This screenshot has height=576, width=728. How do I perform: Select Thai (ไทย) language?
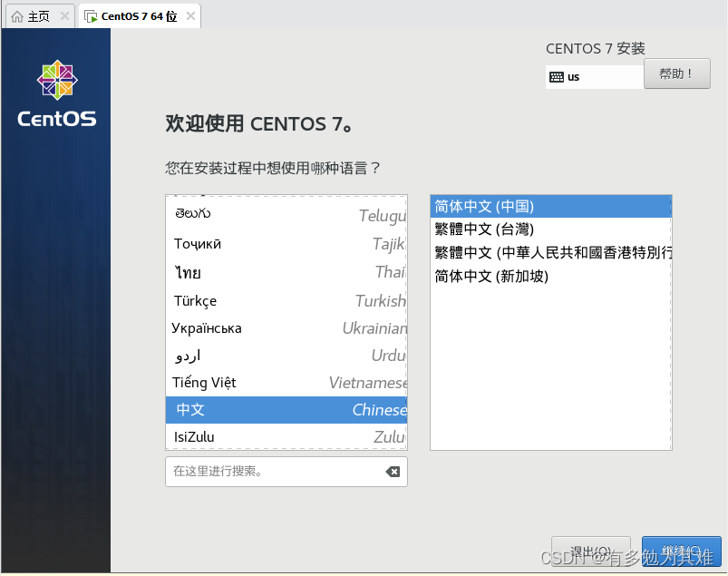(x=286, y=272)
